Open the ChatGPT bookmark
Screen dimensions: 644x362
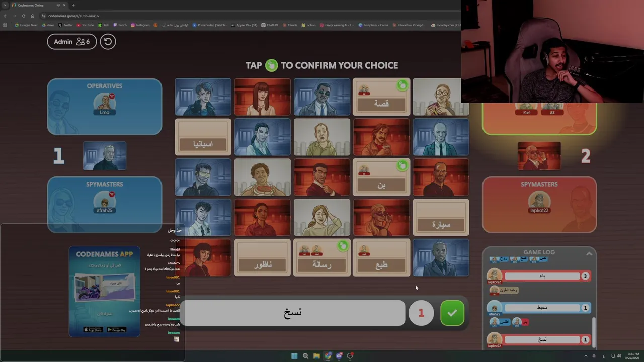pos(270,25)
